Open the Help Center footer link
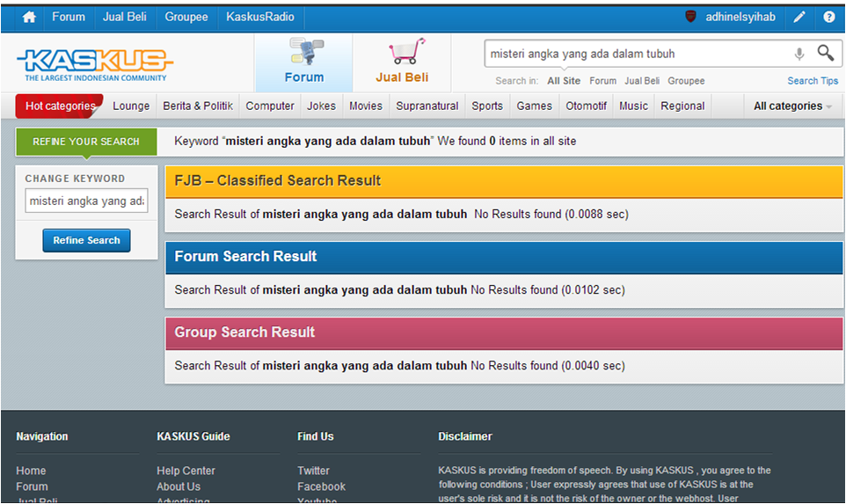This screenshot has height=504, width=846. click(186, 471)
